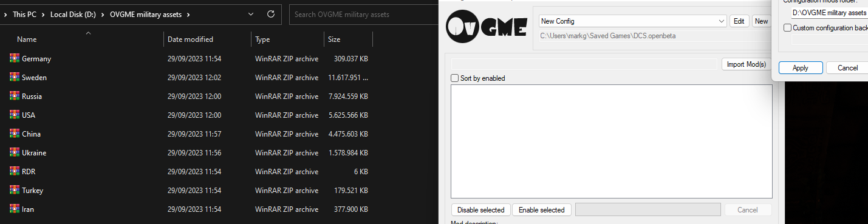Viewport: 868px width, 224px height.
Task: Click the Sweden WinRAR archive icon
Action: [15, 78]
